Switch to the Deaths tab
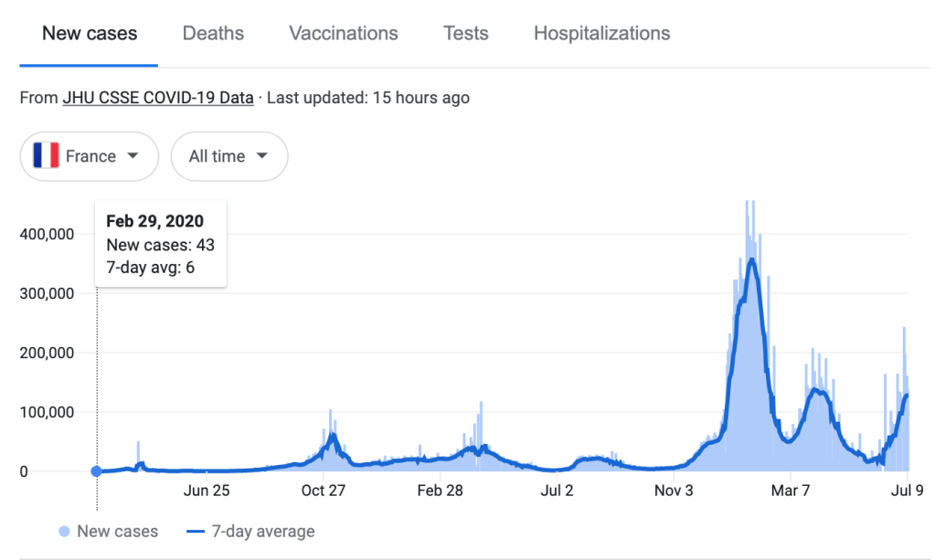Viewport: 935px width, 560px height. tap(213, 34)
